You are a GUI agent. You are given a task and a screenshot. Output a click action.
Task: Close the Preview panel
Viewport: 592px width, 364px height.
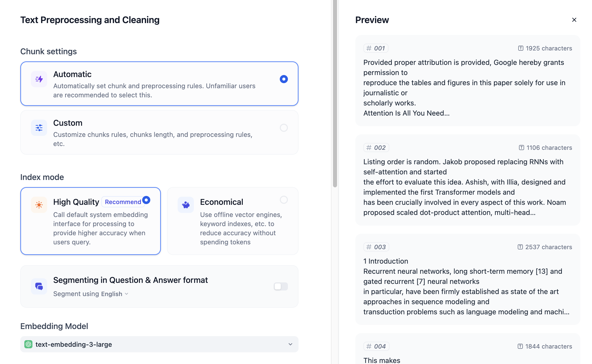[x=574, y=20]
